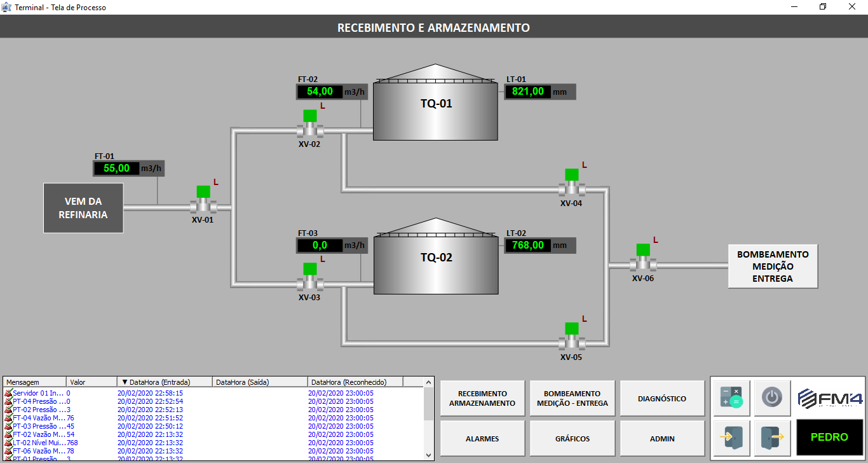Open the calculator tool icon

(731, 398)
